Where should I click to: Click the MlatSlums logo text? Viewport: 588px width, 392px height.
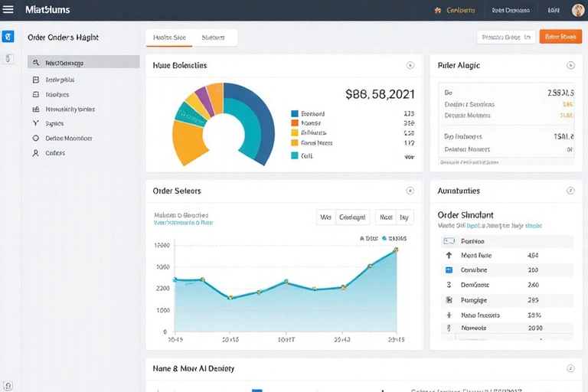47,10
